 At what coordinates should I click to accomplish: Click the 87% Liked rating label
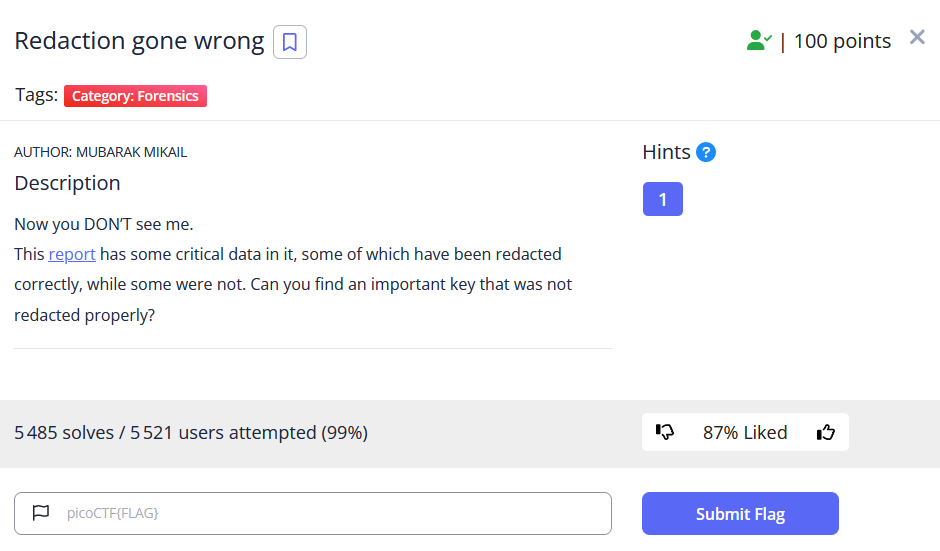click(745, 432)
